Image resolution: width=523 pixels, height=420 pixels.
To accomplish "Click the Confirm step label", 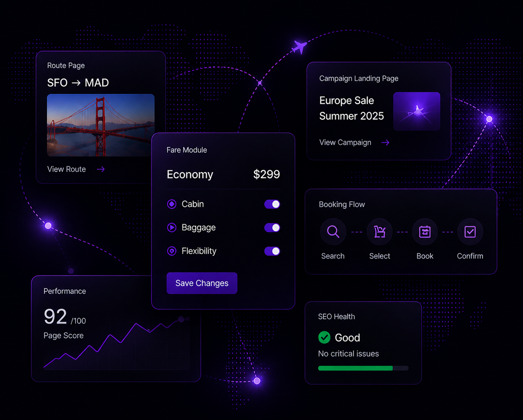I will click(470, 256).
